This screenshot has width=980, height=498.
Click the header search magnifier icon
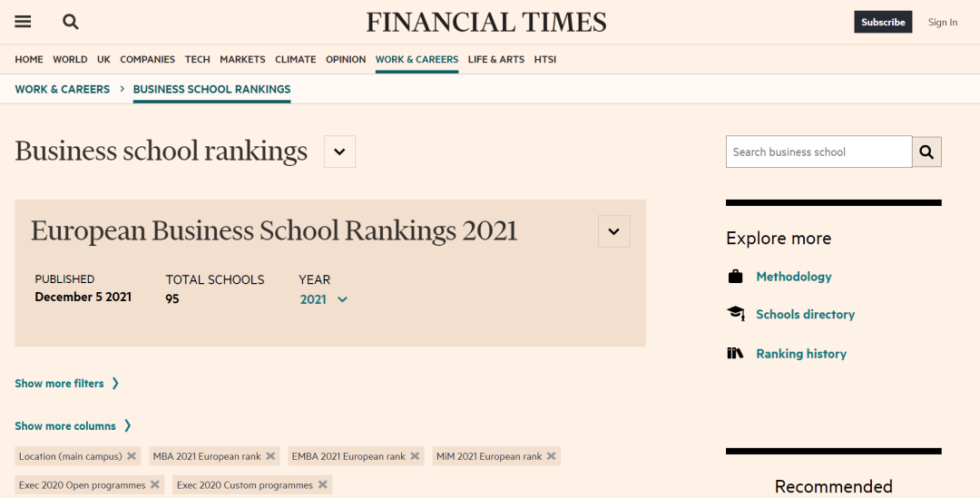pyautogui.click(x=71, y=22)
